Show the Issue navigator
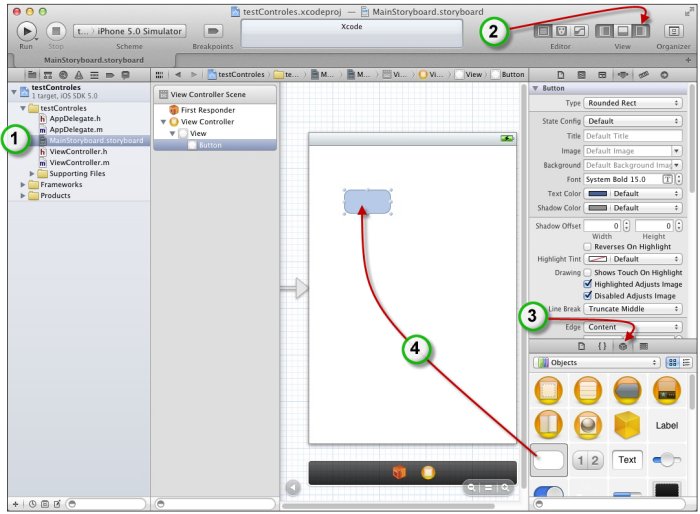700x514 pixels. [79, 75]
